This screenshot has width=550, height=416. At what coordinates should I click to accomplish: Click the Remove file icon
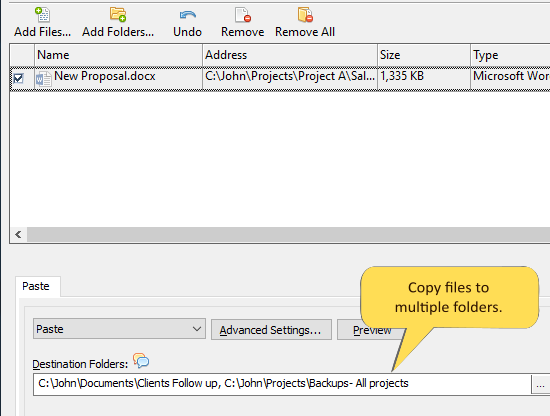[243, 15]
